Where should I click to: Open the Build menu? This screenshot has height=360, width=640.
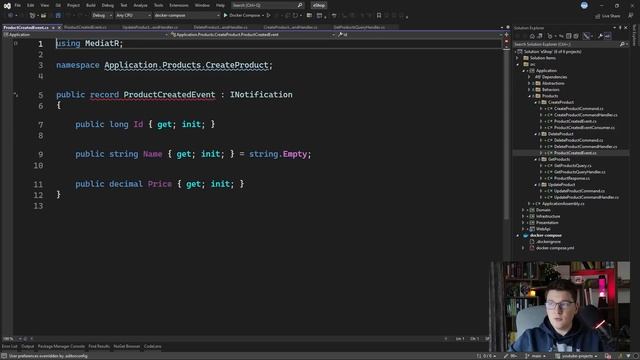pos(91,5)
